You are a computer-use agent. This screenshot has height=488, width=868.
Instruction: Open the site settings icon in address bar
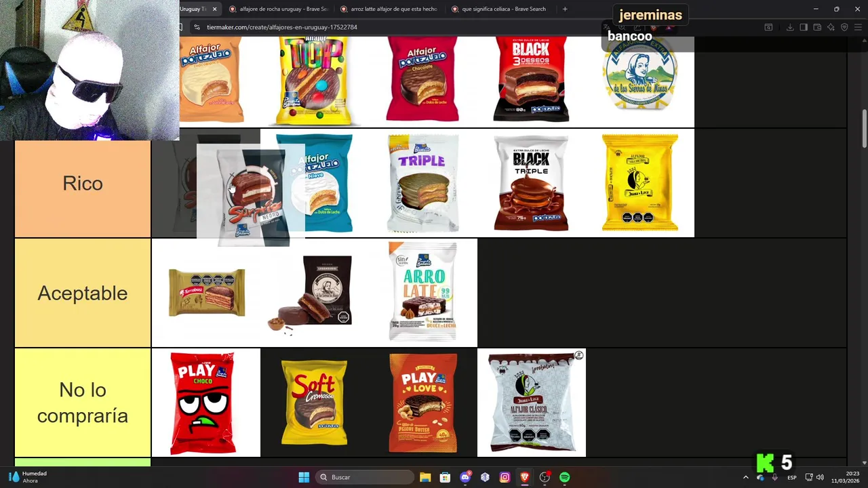click(x=197, y=27)
